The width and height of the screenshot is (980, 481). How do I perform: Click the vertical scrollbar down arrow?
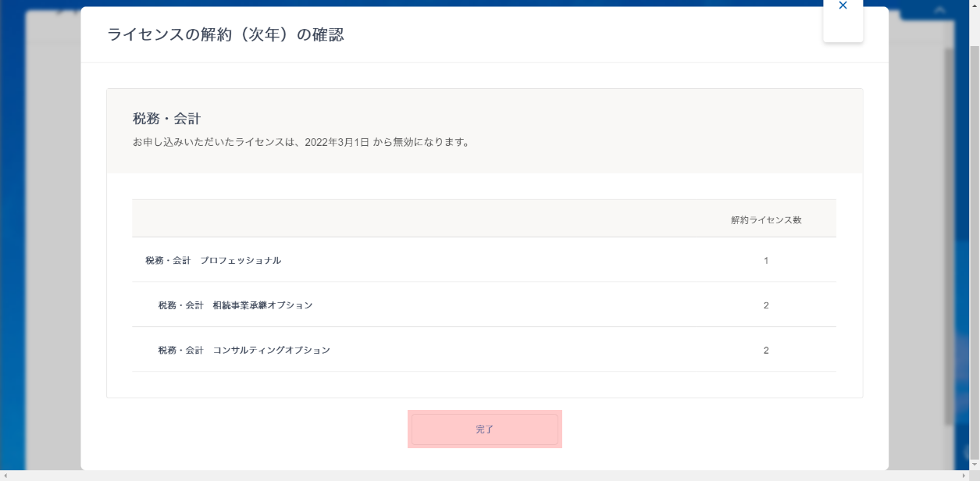pos(973,463)
